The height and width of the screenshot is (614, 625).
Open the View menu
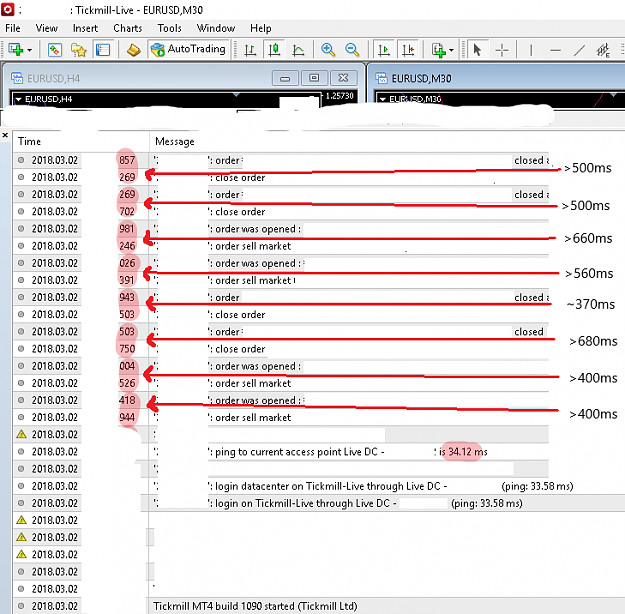[x=46, y=28]
